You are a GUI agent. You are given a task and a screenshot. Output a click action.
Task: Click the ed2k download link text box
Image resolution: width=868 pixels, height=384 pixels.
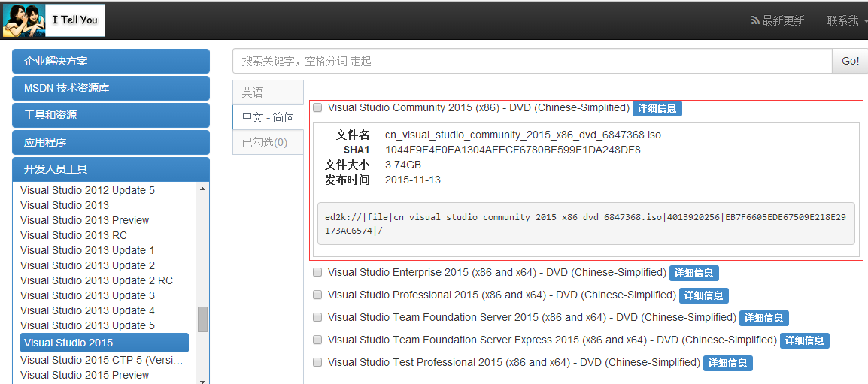tap(586, 223)
